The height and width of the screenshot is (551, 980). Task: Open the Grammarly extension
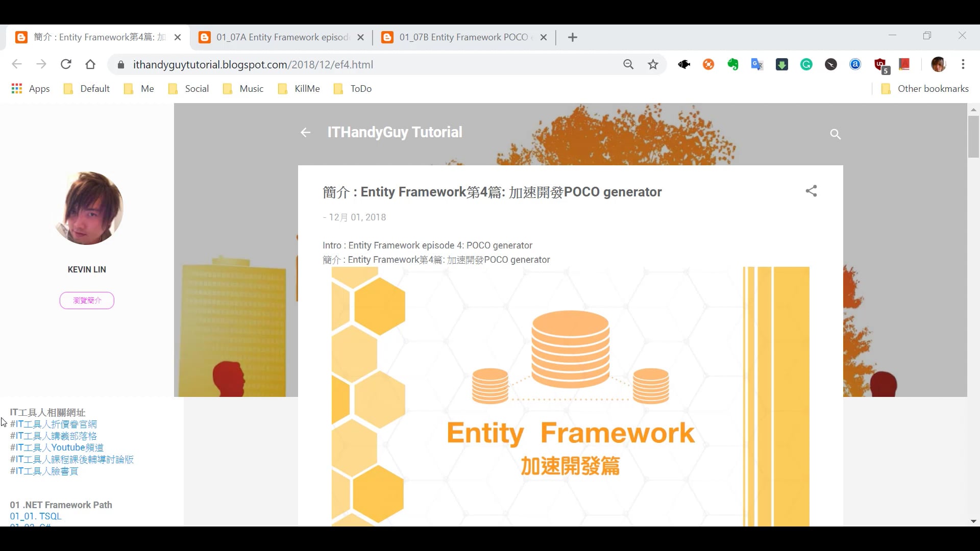(806, 64)
